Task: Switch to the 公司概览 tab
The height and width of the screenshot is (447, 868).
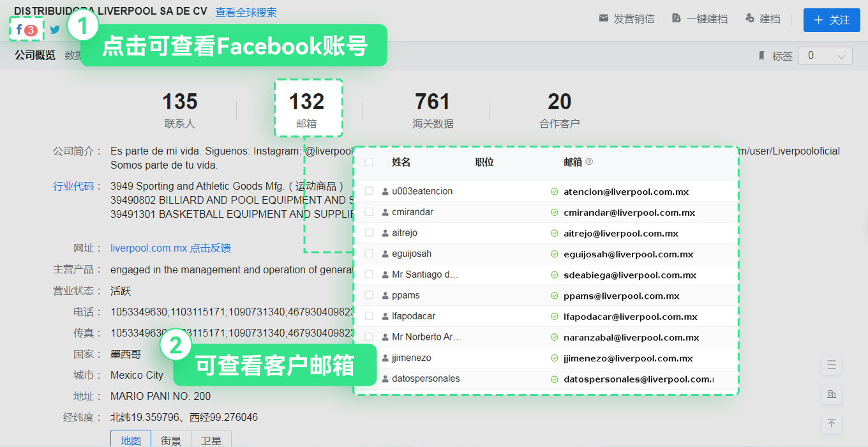Action: point(35,56)
